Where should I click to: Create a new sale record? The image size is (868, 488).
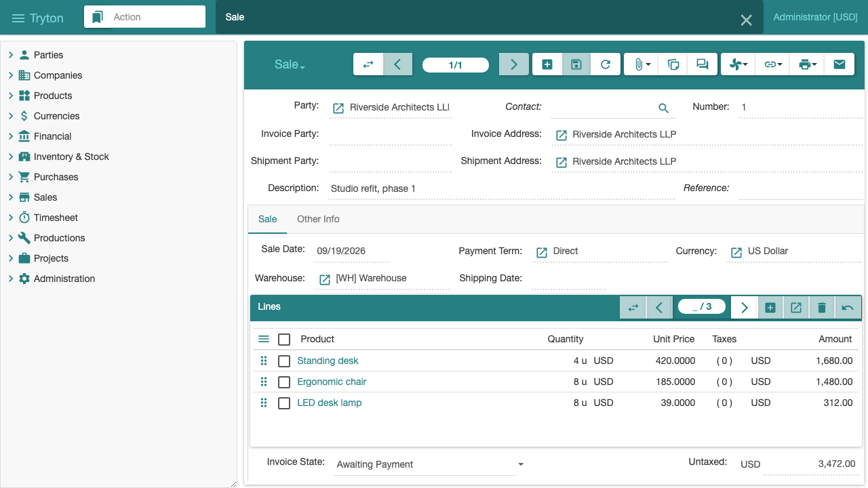(x=547, y=64)
